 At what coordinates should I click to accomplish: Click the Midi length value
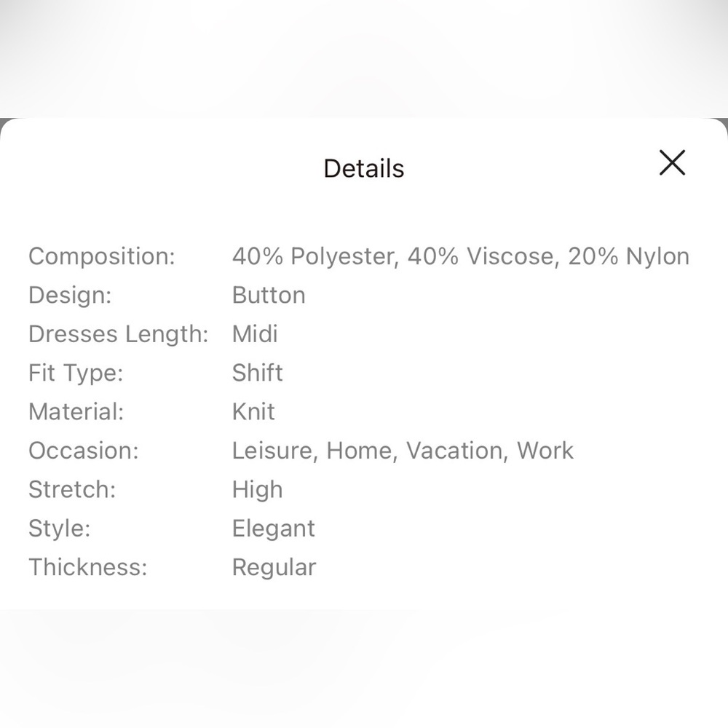coord(255,334)
